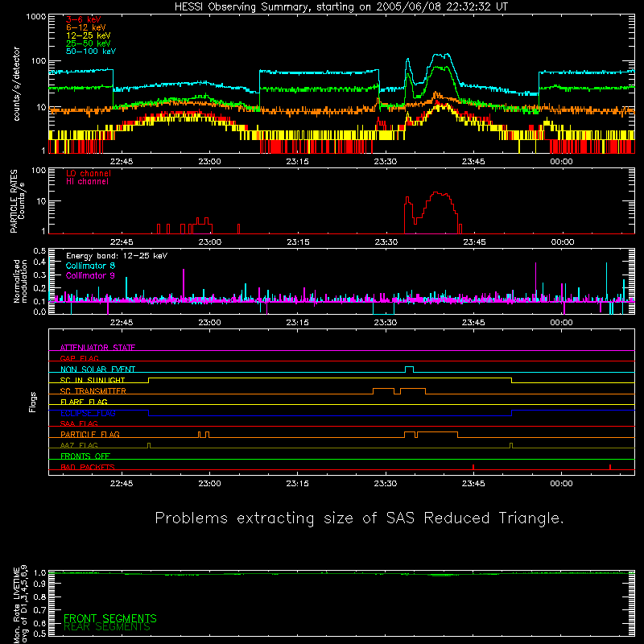Select the orange '6-12 keV' legend label
This screenshot has width=644, height=644.
point(86,27)
